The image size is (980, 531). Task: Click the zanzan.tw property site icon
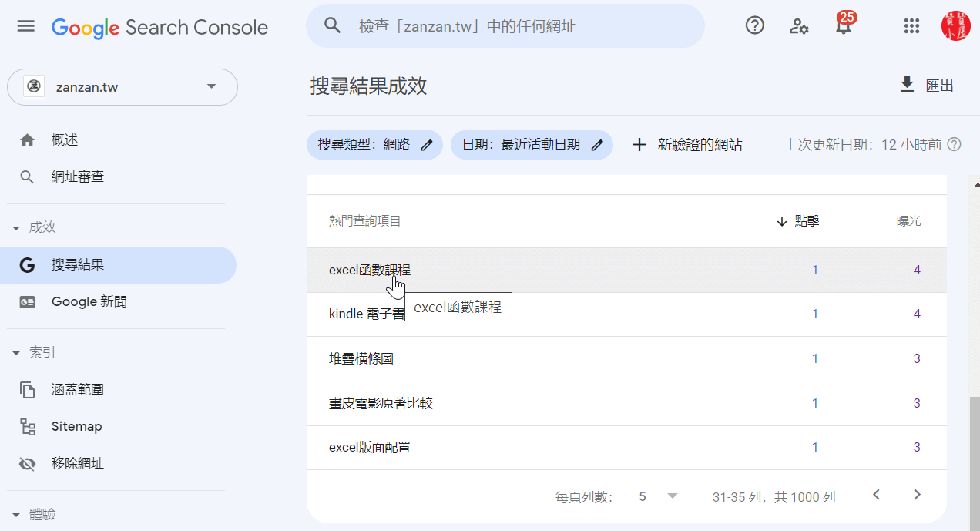[x=34, y=87]
